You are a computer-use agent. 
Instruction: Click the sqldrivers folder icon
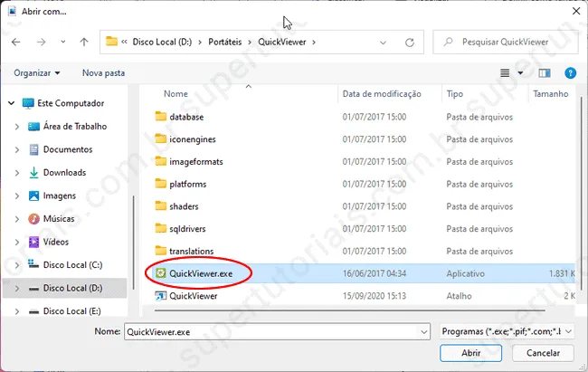click(160, 229)
